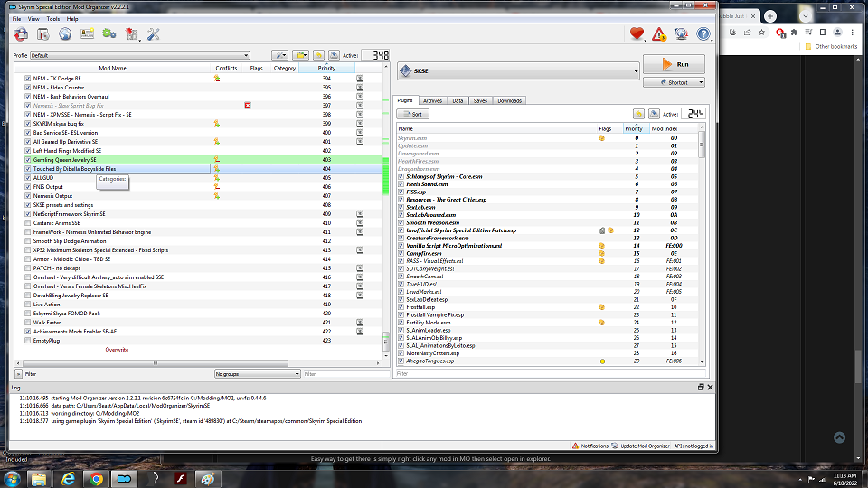This screenshot has height=488, width=868.
Task: Switch to the Saves tab
Action: 480,100
